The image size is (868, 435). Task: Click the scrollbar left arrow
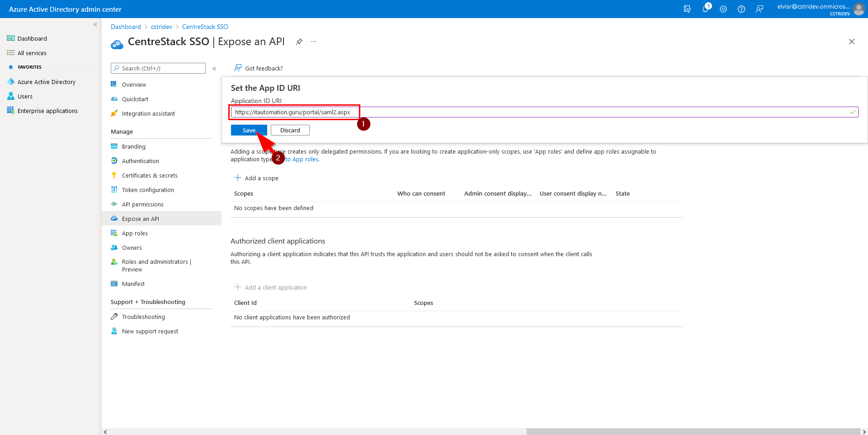point(105,432)
